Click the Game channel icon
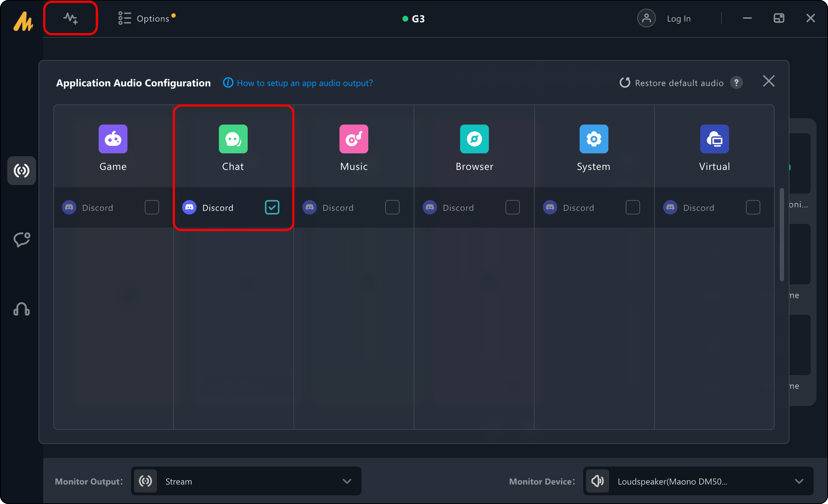 (x=113, y=139)
